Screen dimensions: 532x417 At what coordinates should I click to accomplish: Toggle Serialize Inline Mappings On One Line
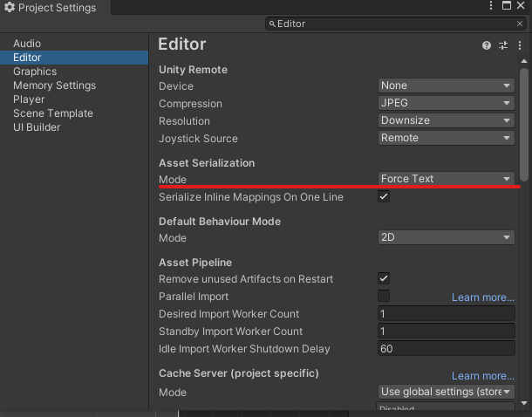[x=384, y=196]
